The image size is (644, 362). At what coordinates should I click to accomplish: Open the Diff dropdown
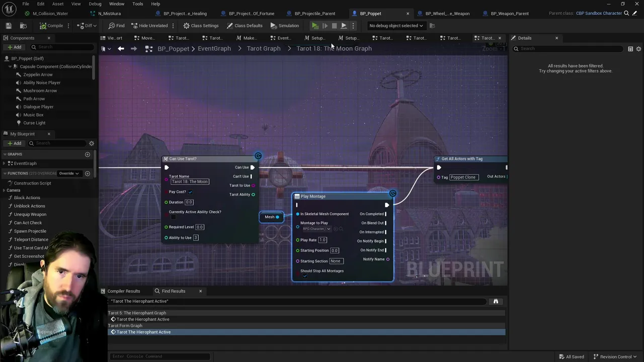pyautogui.click(x=87, y=26)
